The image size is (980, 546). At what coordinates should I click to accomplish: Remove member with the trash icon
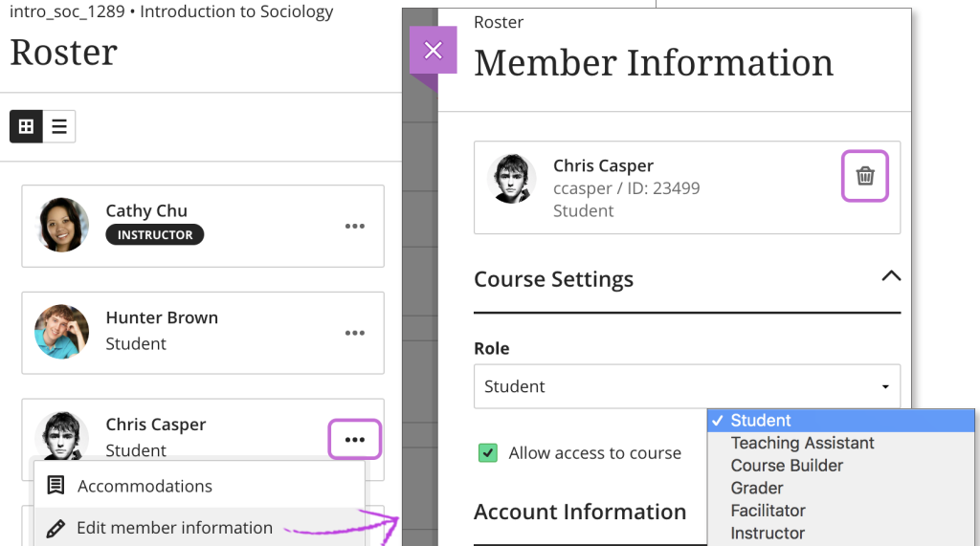[x=865, y=176]
